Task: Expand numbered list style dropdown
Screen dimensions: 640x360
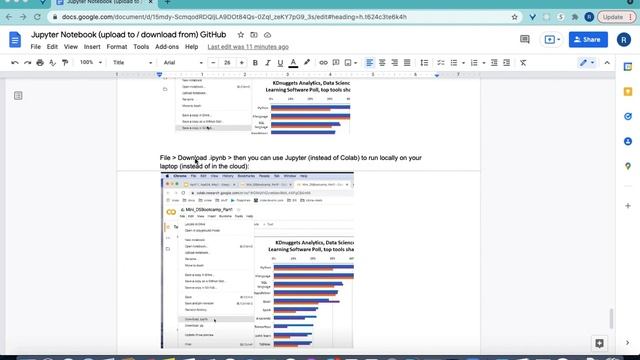Action: pyautogui.click(x=484, y=63)
